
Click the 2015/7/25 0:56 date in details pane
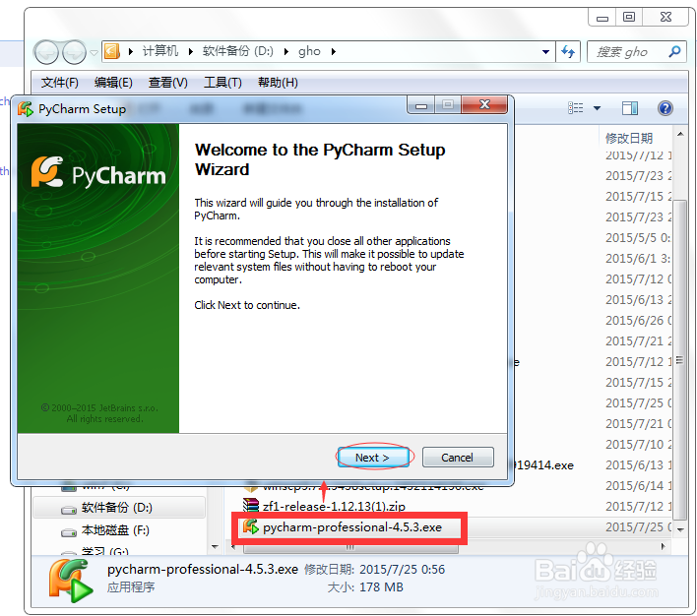coord(402,570)
